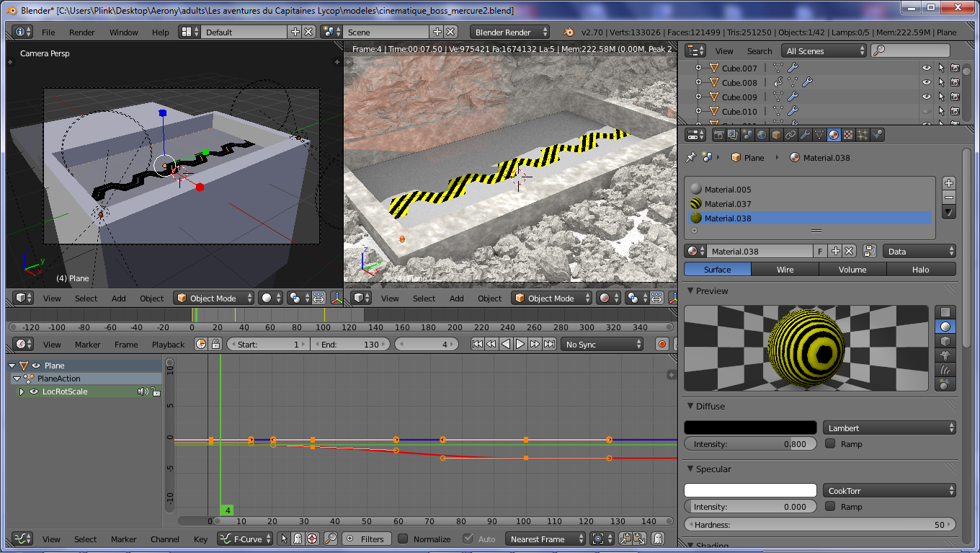This screenshot has width=980, height=553.
Task: Open the Scene properties tab
Action: [747, 134]
